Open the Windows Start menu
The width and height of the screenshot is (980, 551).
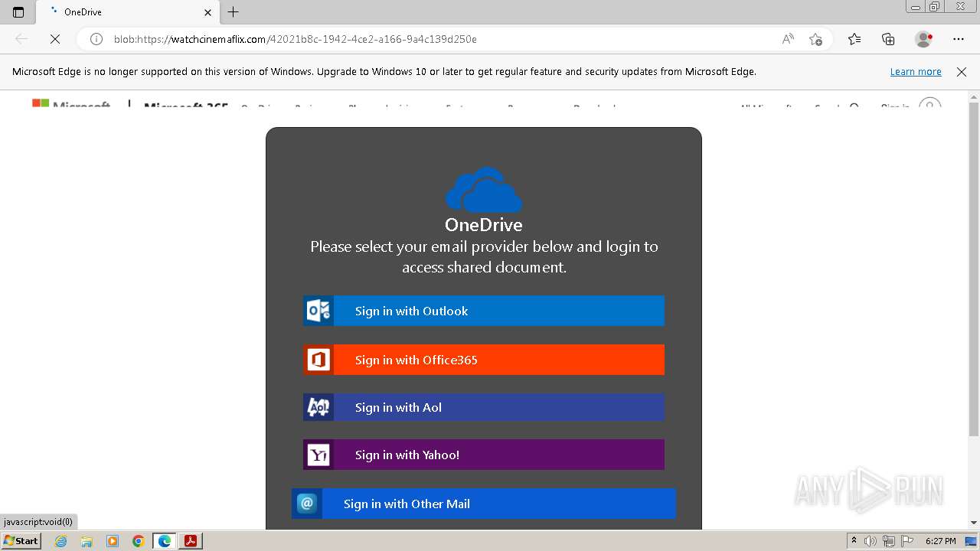tap(21, 541)
